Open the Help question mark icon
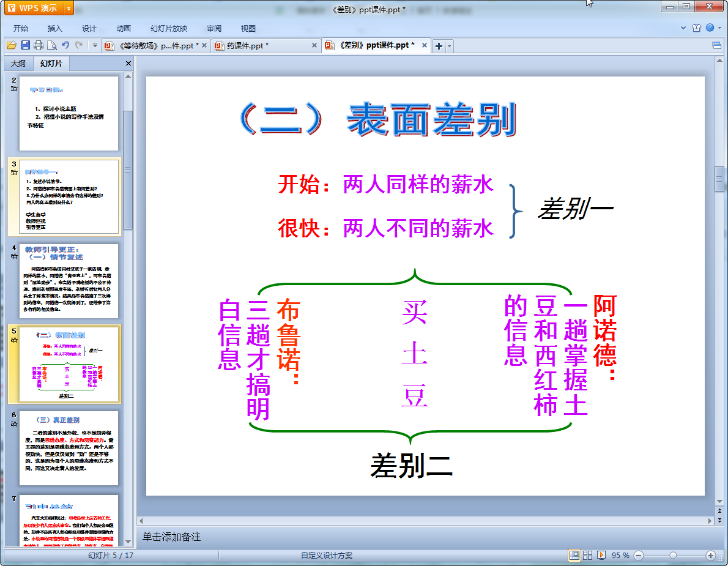This screenshot has height=566, width=728. tap(710, 28)
